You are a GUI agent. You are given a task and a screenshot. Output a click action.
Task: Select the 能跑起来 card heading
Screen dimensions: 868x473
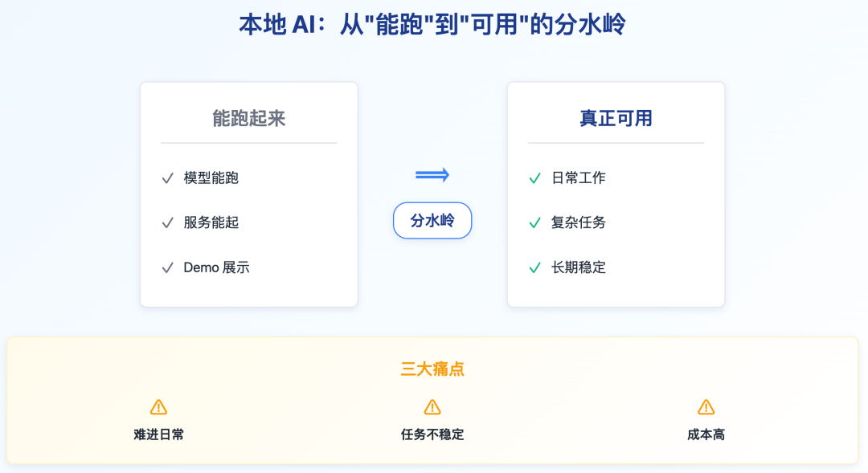click(248, 118)
